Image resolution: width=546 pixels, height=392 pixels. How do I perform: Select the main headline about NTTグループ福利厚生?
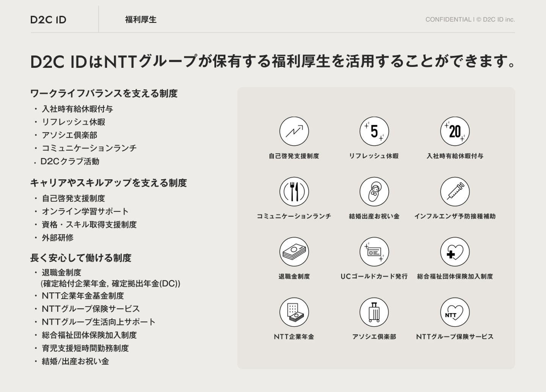click(x=273, y=61)
